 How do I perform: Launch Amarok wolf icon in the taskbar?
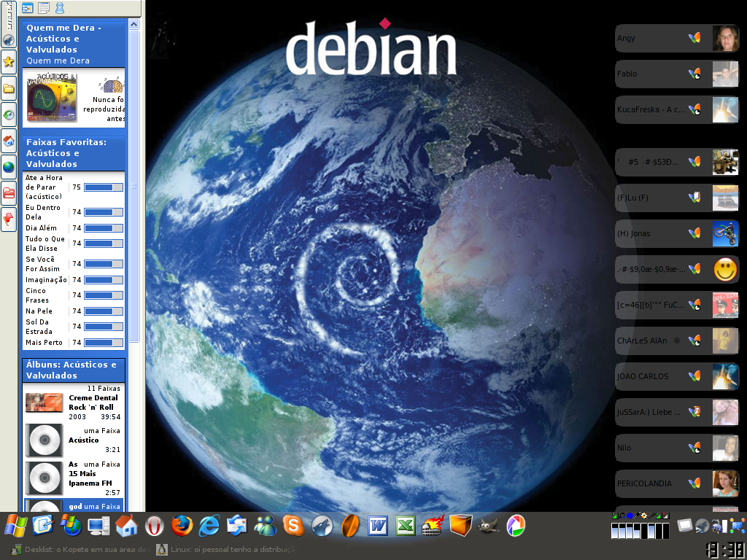pos(322,526)
